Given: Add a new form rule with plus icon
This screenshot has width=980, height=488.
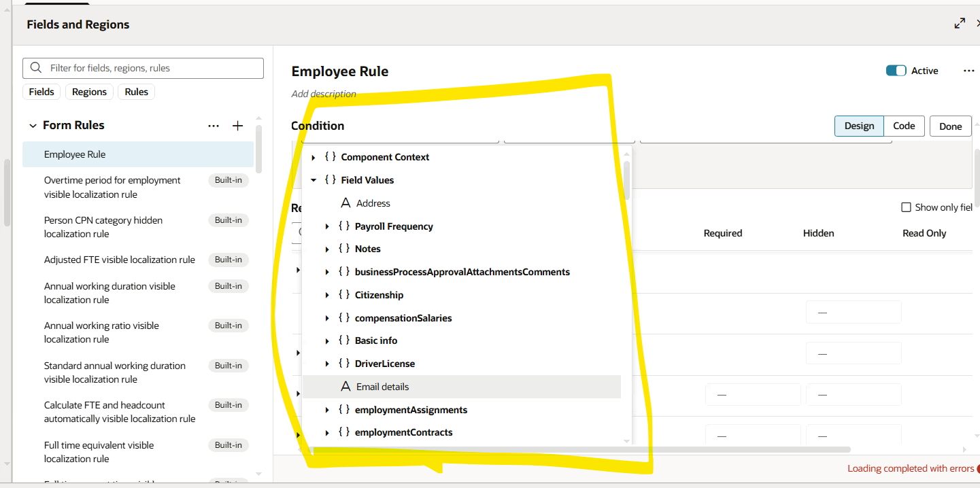Looking at the screenshot, I should pos(237,126).
